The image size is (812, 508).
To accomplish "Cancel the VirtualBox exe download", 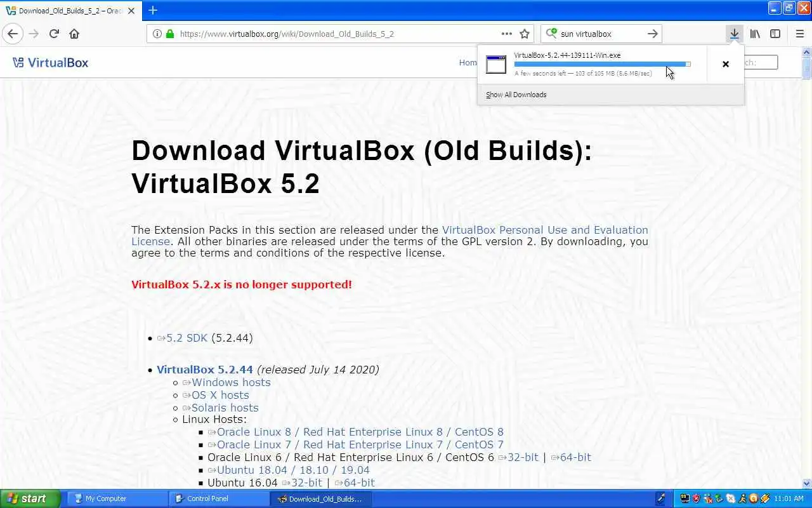I will (x=726, y=64).
